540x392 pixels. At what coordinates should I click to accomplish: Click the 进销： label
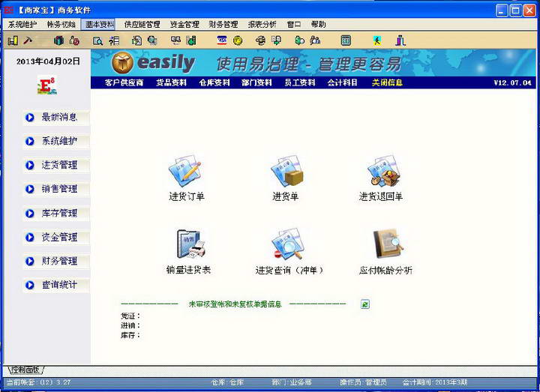click(x=130, y=325)
